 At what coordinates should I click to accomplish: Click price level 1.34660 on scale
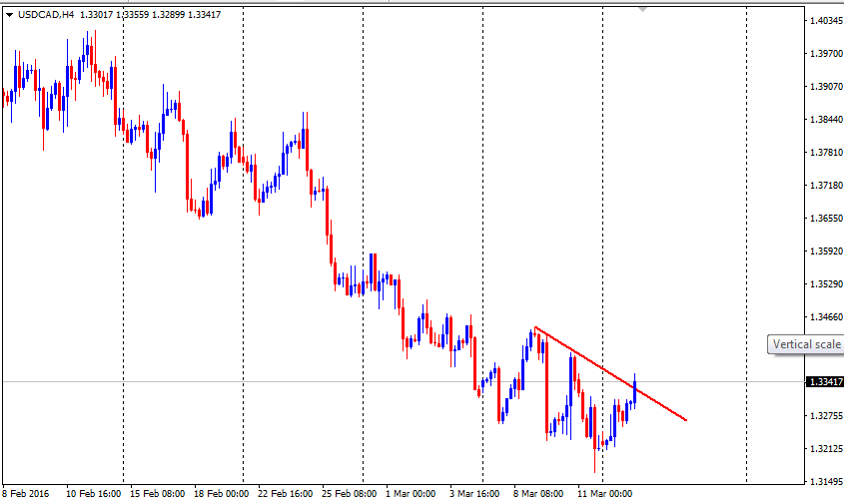click(x=826, y=316)
